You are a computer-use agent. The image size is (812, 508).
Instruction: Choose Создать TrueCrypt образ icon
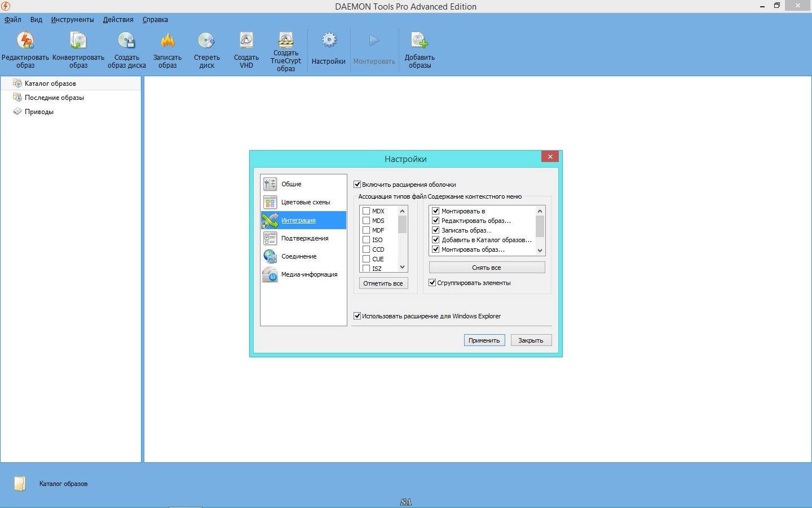286,39
